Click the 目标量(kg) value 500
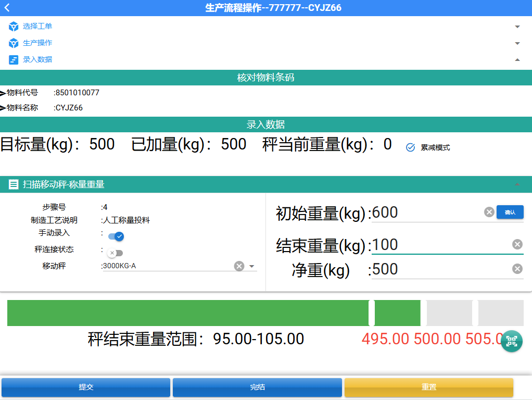532x400 pixels. click(102, 144)
